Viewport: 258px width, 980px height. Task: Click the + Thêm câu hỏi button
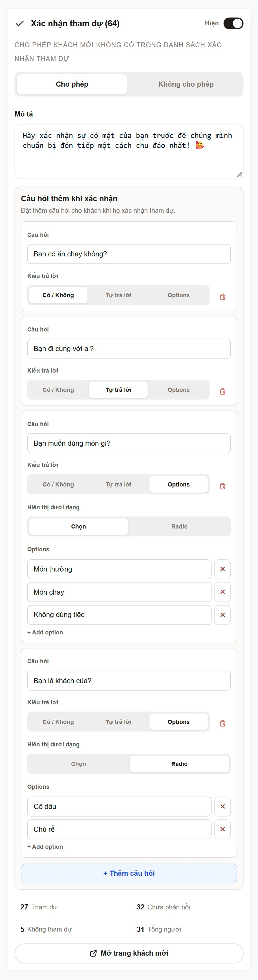[129, 873]
